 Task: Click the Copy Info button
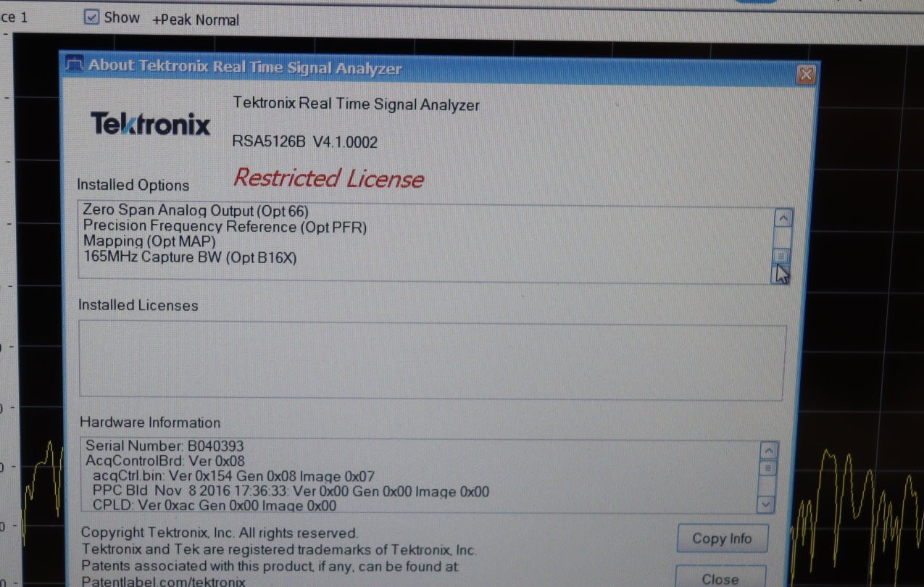click(x=722, y=538)
